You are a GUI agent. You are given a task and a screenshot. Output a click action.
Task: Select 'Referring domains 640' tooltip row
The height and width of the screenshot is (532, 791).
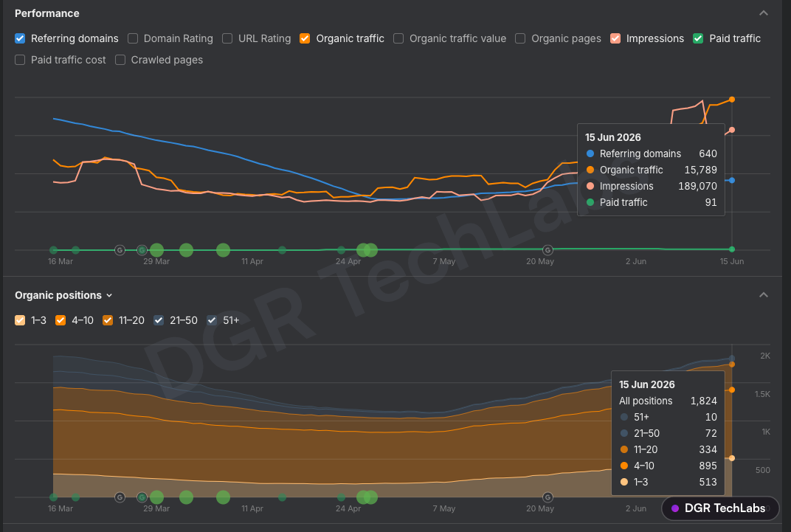point(652,153)
